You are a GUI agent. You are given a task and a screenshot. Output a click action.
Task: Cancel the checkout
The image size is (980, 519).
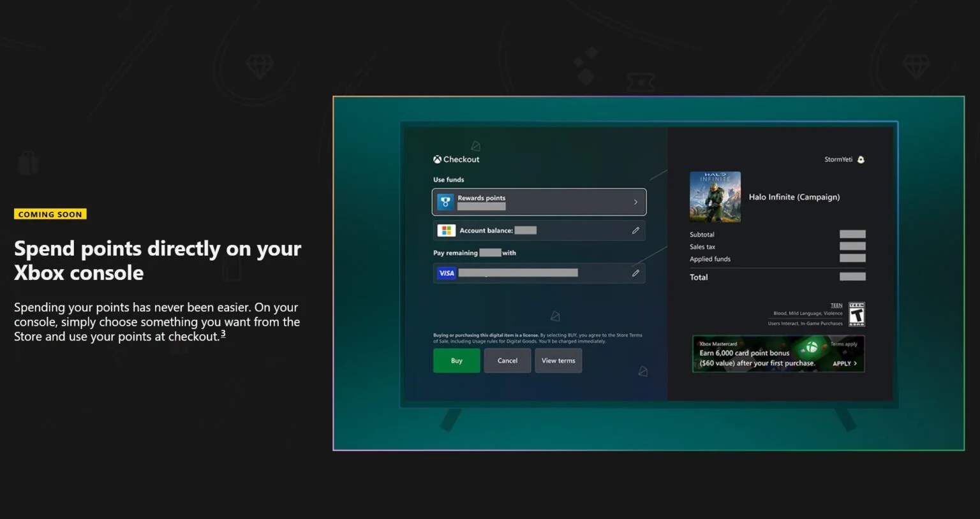508,361
